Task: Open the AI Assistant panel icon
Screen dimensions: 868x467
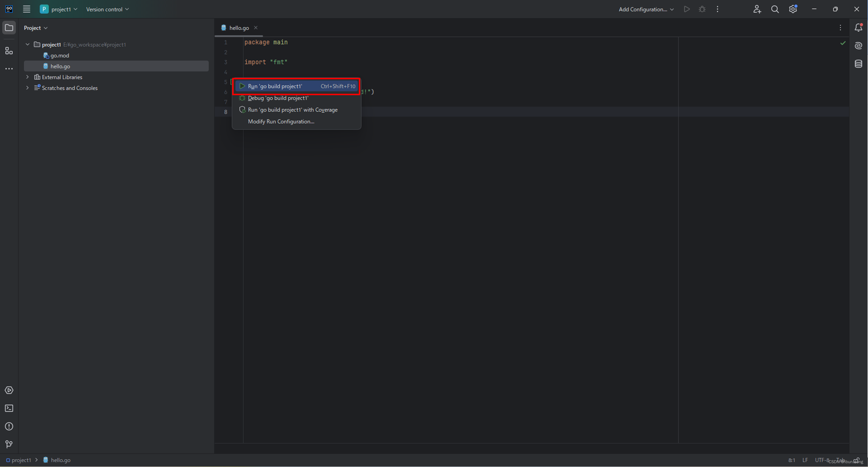Action: coord(858,45)
